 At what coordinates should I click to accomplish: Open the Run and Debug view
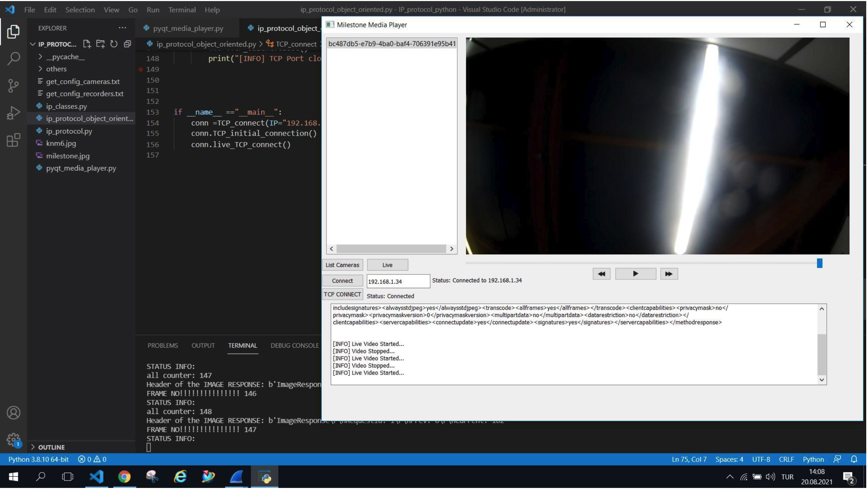point(13,113)
